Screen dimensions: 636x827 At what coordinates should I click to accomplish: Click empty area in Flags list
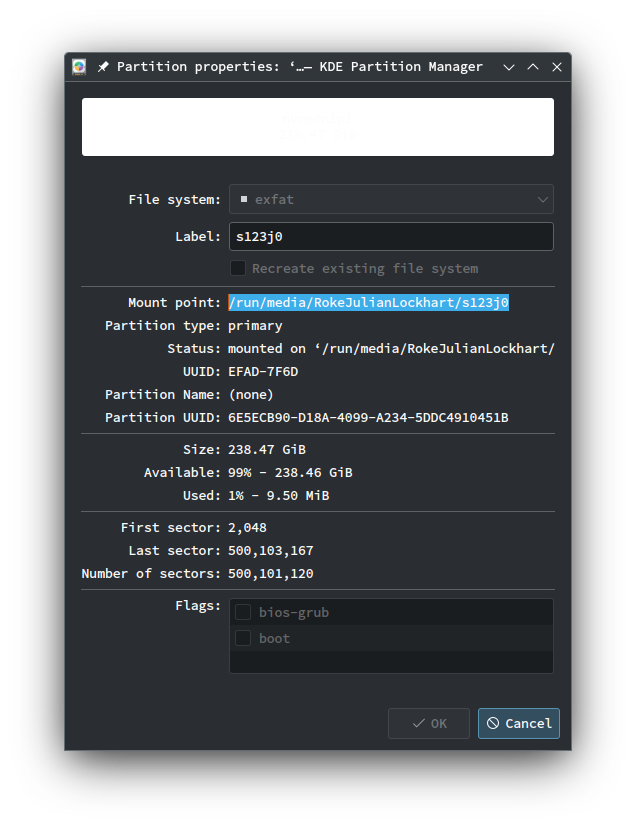point(391,662)
